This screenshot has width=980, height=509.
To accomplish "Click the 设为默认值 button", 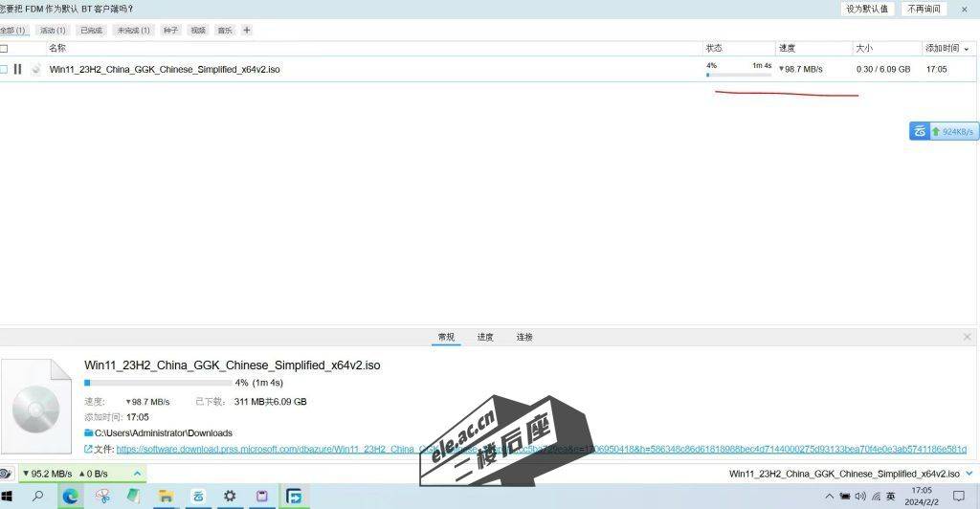I will click(867, 9).
